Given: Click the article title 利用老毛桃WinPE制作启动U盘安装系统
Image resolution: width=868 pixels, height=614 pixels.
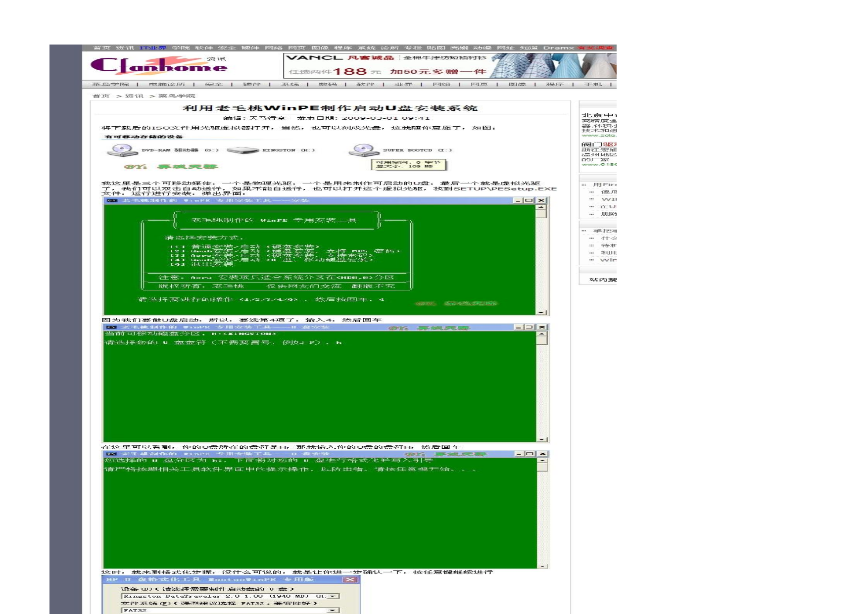Looking at the screenshot, I should [x=330, y=108].
